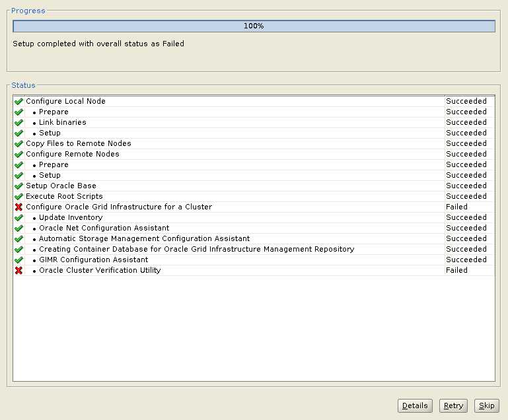
Task: Click green check beside GIMR Configuration Assistant
Action: coord(18,260)
